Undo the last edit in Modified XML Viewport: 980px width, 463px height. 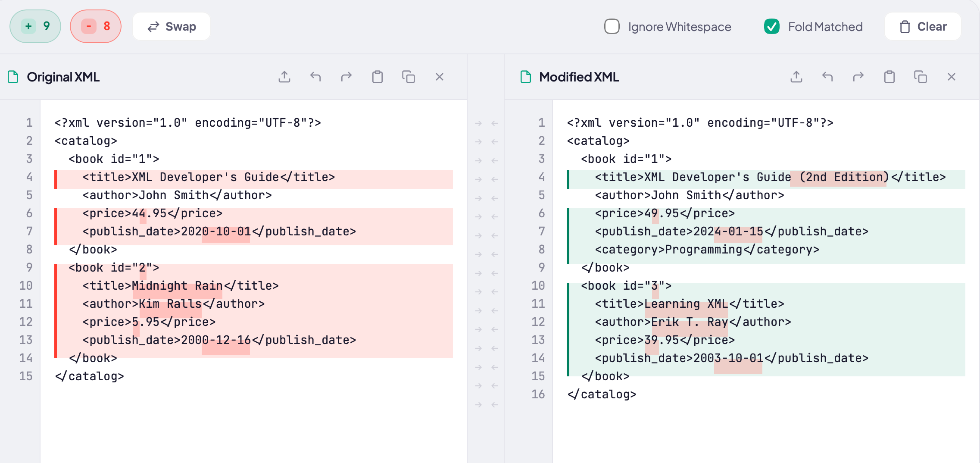click(827, 77)
